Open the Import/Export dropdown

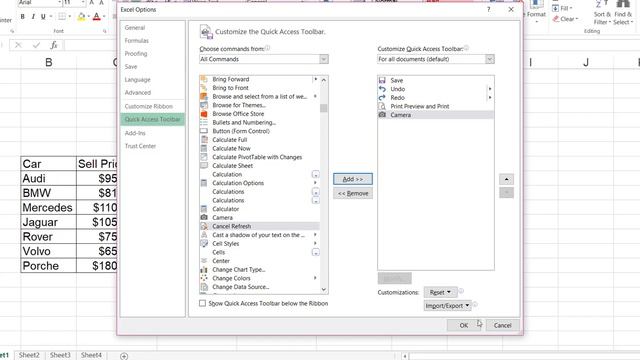pos(447,305)
